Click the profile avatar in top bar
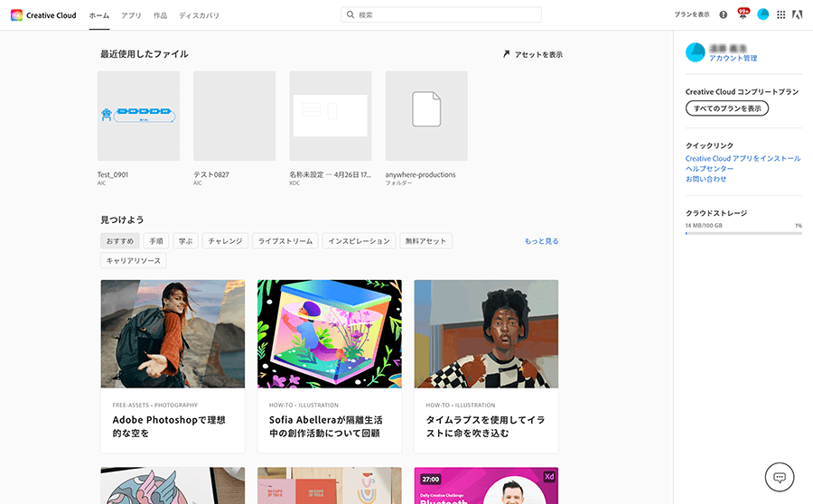The image size is (813, 504). pos(762,14)
